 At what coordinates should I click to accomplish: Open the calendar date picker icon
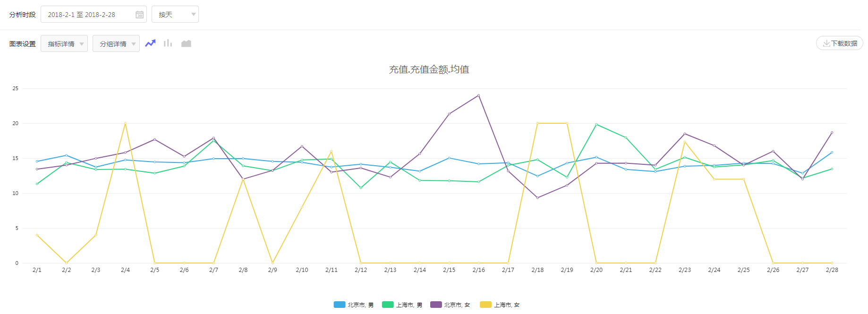(x=139, y=15)
